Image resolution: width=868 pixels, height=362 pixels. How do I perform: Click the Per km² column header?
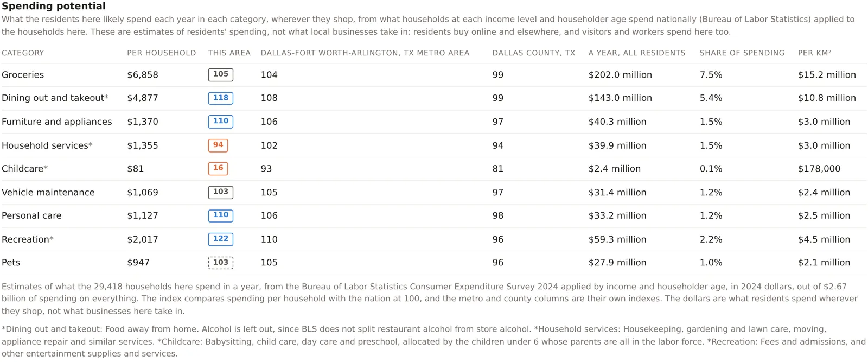point(815,53)
